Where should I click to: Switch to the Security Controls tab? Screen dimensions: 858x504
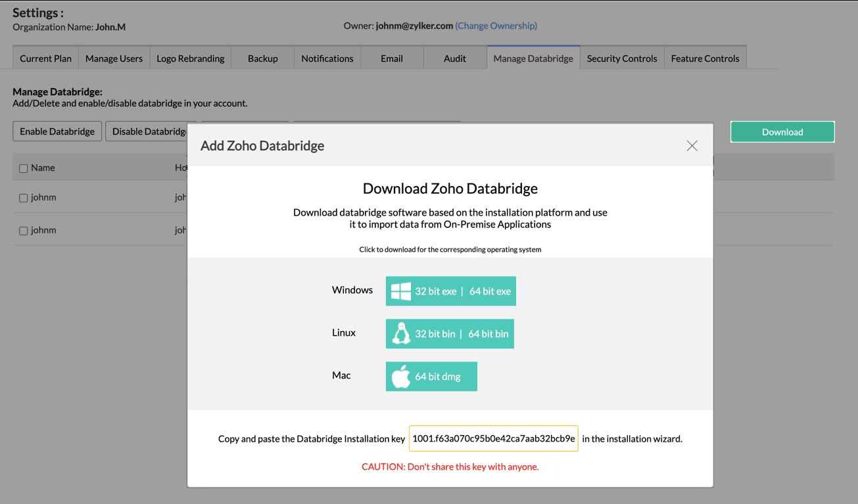coord(621,58)
